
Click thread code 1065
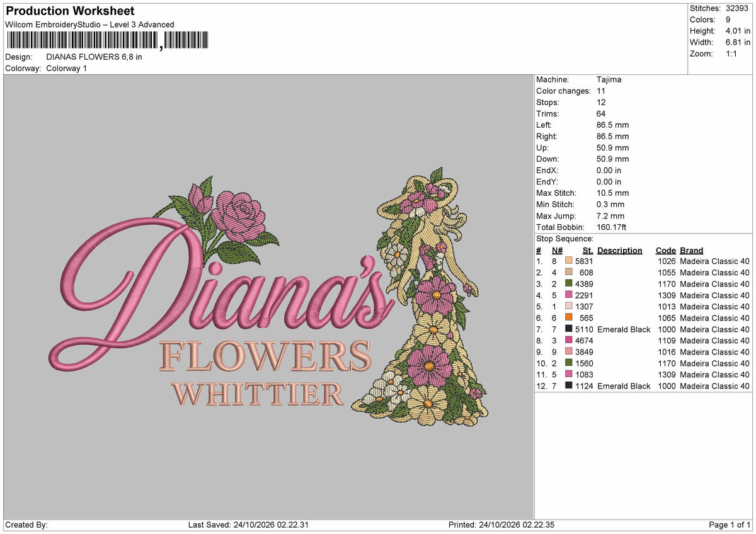click(x=667, y=318)
